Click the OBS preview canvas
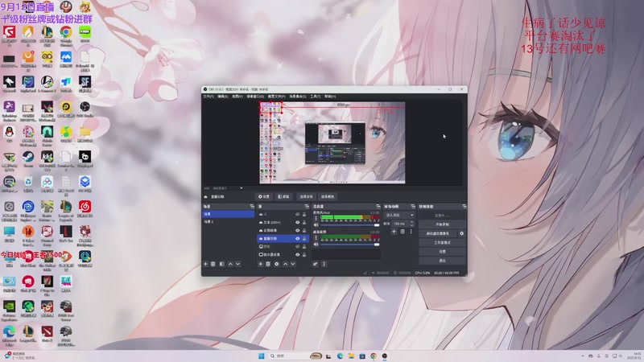 click(x=332, y=143)
